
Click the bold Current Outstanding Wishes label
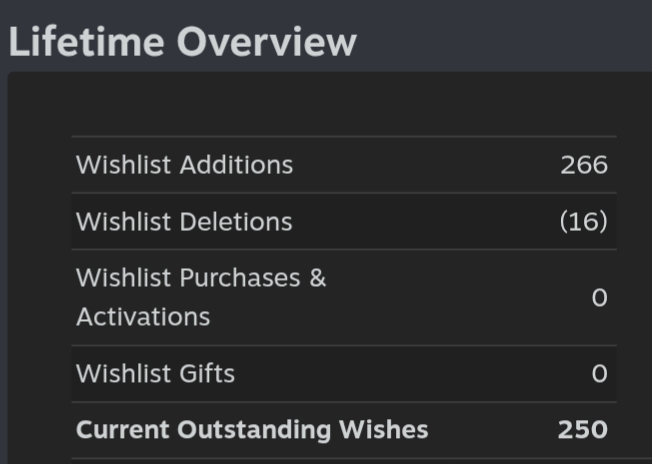tap(252, 430)
